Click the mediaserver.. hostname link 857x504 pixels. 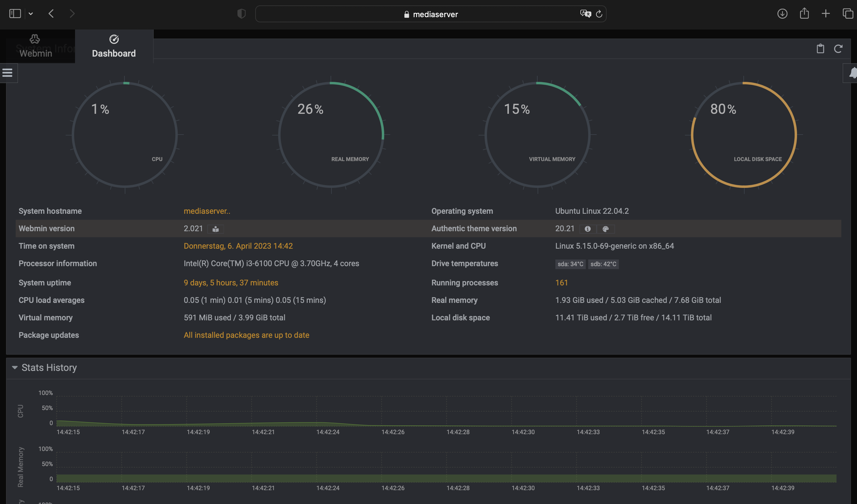pos(207,211)
